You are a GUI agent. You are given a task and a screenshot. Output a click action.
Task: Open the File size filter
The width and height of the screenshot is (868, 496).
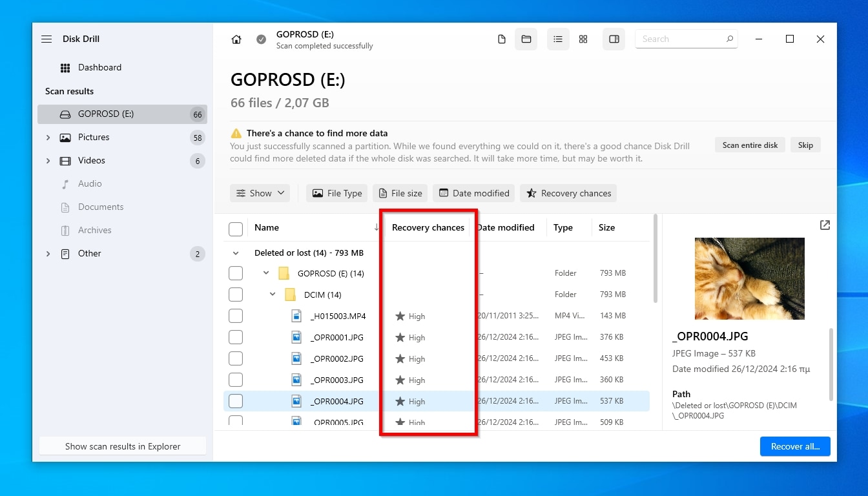(400, 193)
